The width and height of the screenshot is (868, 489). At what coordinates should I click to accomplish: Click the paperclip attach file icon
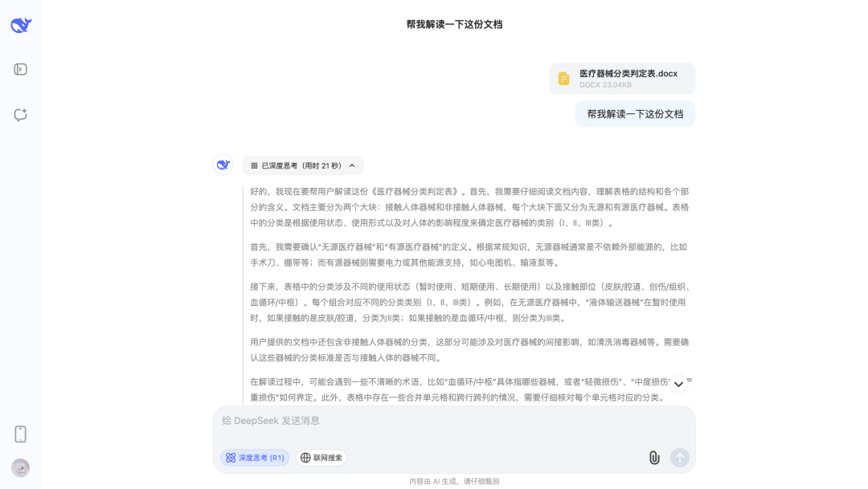pyautogui.click(x=654, y=458)
